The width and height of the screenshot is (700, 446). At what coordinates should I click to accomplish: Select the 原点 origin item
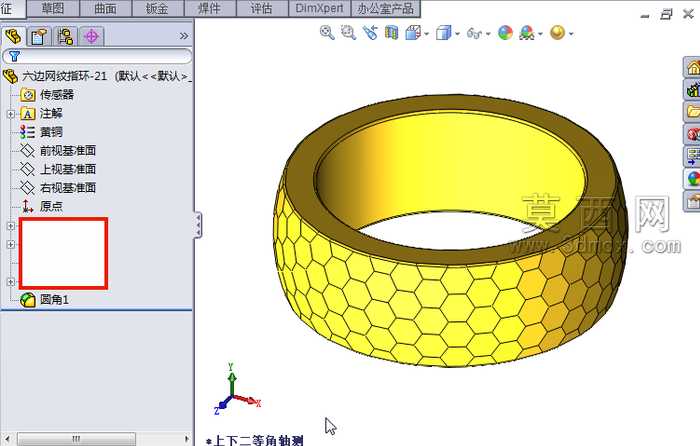coord(51,206)
